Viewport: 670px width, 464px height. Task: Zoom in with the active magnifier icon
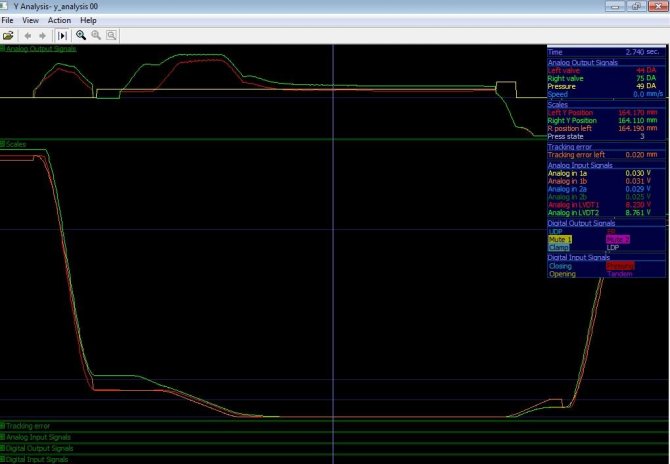tap(81, 35)
